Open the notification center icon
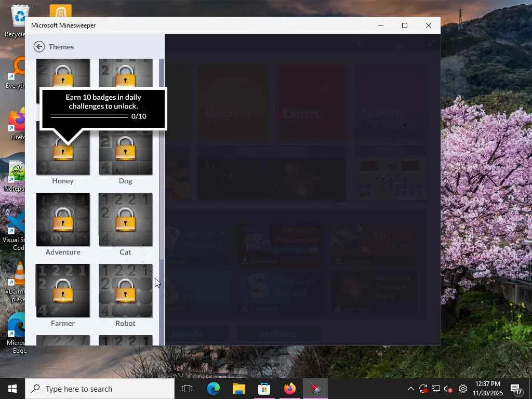 516,389
